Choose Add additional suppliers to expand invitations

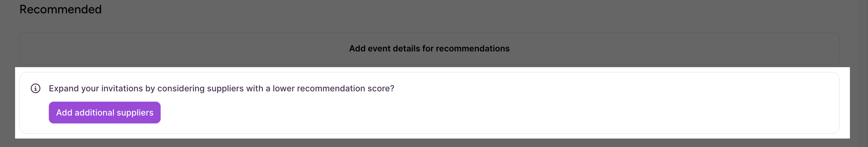pos(105,113)
